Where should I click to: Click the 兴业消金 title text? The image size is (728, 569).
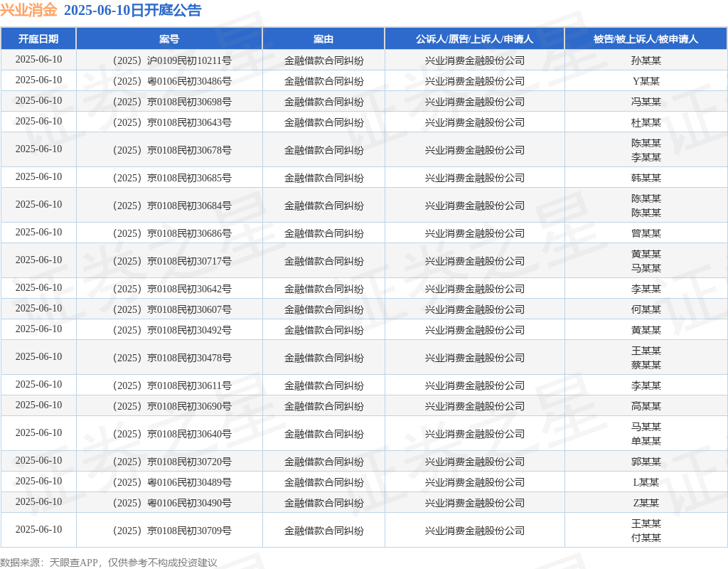click(28, 10)
